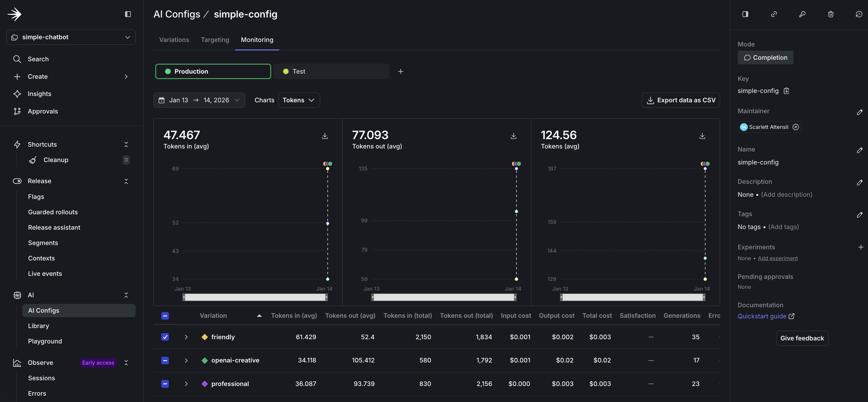Delete the config via the trash icon
The height and width of the screenshot is (402, 868).
[831, 14]
